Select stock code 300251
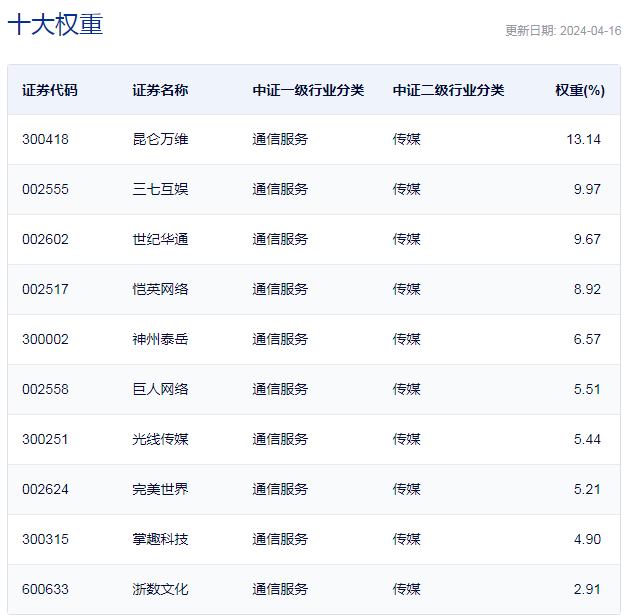628x616 pixels. (45, 439)
